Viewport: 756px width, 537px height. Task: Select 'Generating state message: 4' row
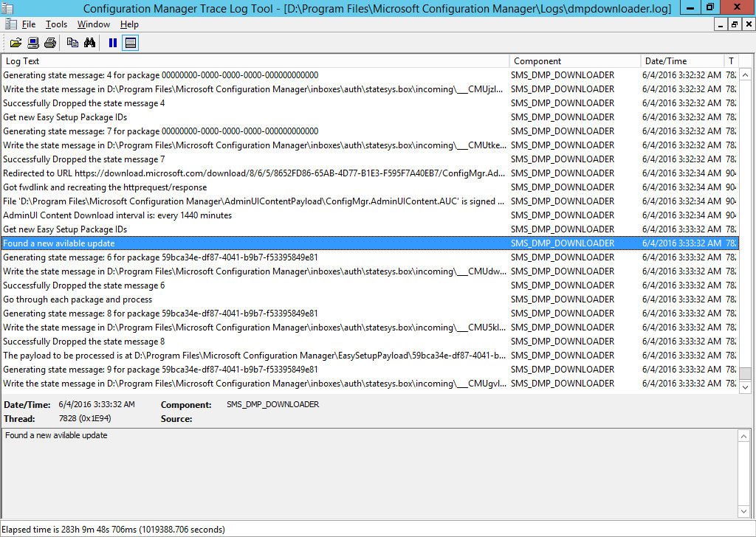pyautogui.click(x=370, y=75)
